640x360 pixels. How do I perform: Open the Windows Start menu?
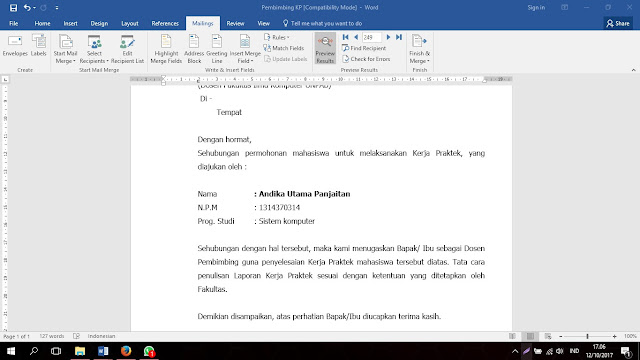[11, 351]
